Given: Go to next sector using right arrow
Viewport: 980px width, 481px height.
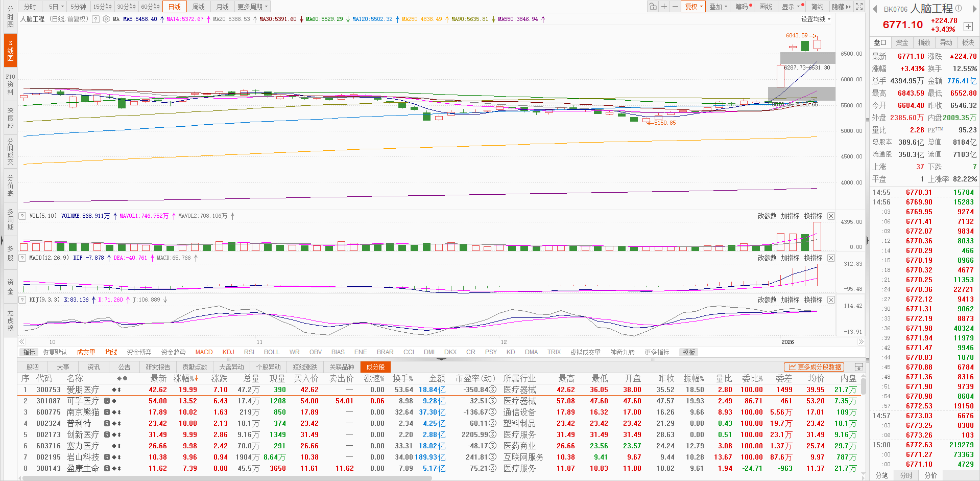Looking at the screenshot, I should (974, 8).
